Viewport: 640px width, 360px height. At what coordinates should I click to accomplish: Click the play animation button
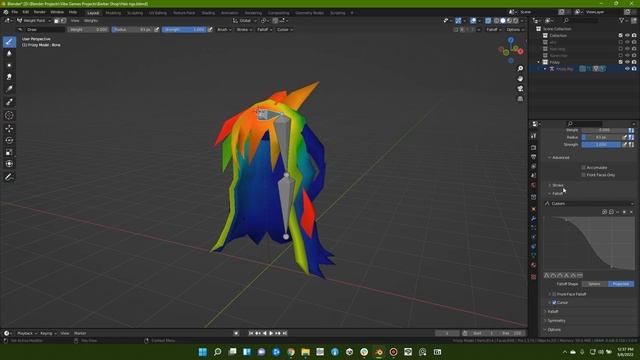271,333
